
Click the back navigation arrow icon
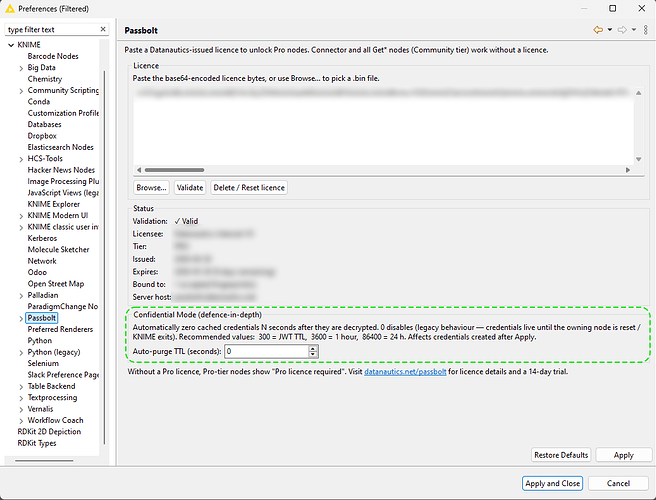coord(598,30)
